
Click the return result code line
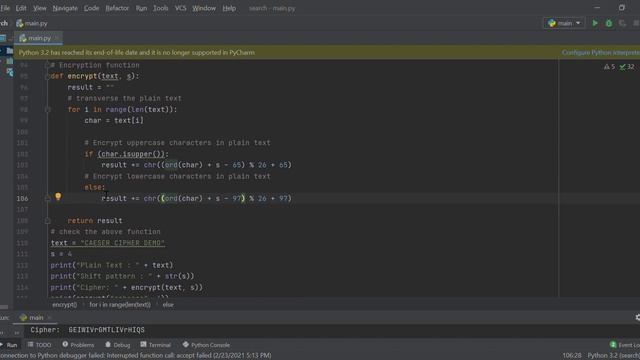(95, 221)
